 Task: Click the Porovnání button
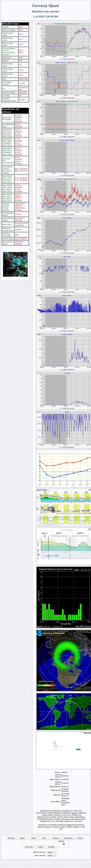click(x=29, y=847)
